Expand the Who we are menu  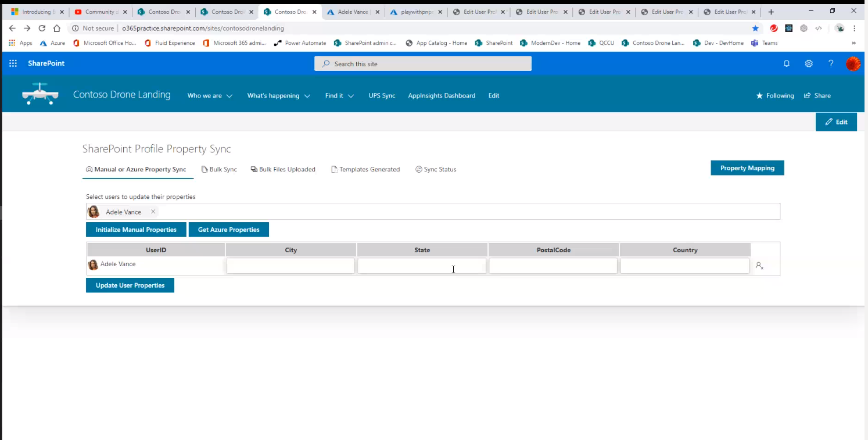(209, 95)
